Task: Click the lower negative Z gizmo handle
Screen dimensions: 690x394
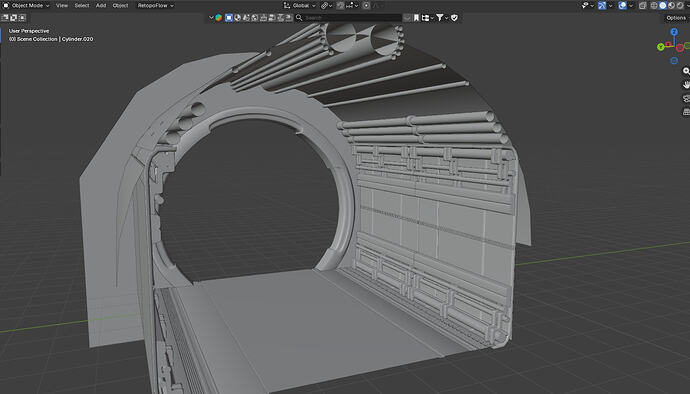Action: 674,61
